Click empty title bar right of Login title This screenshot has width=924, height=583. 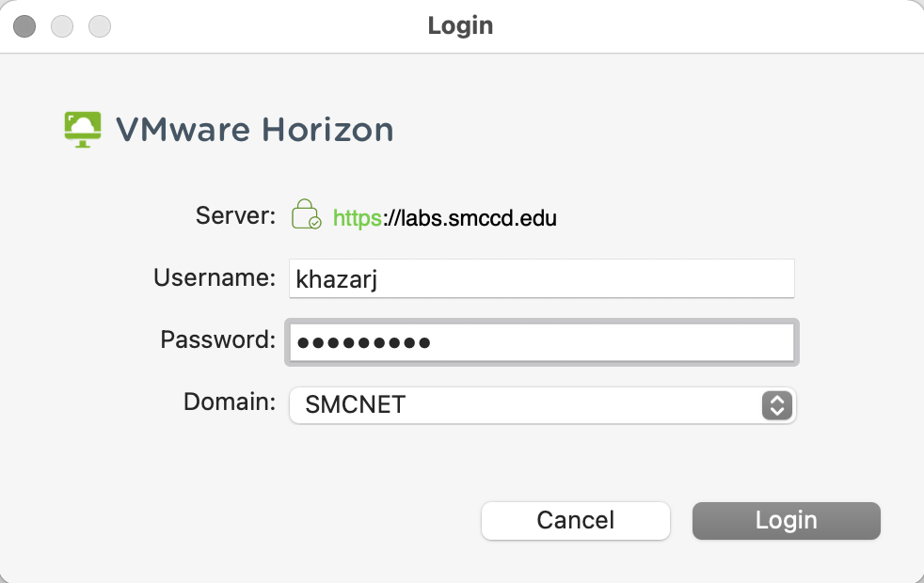click(x=708, y=26)
